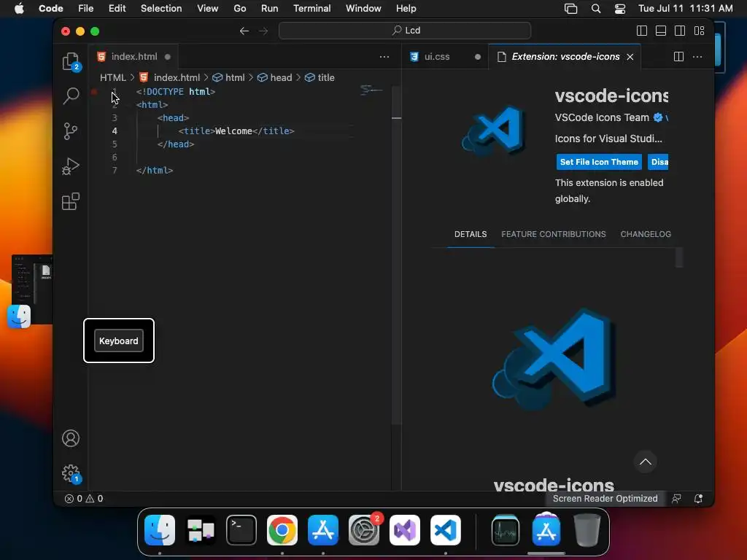Place cursor in the Welcome title text
Screen dimensions: 747x560
(233, 131)
